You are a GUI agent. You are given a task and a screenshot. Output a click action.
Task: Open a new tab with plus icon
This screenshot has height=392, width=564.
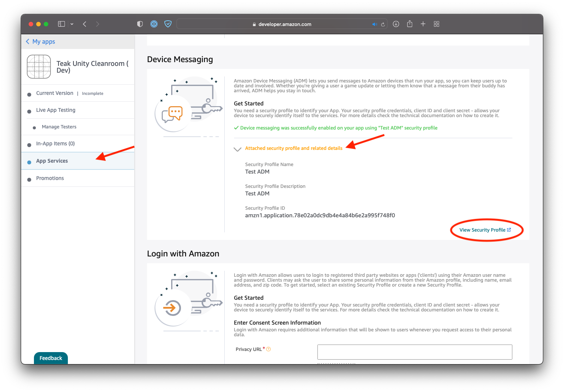pyautogui.click(x=423, y=24)
